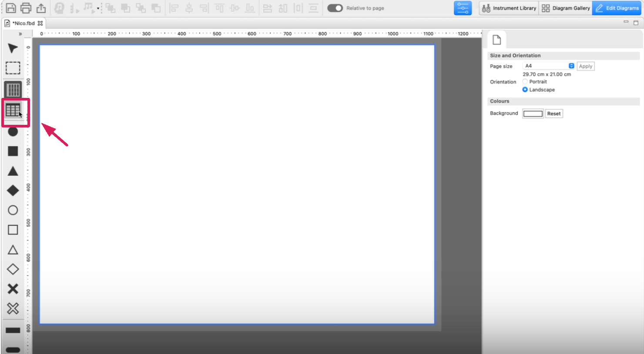Close the *Nico.fbd document tab

coord(40,23)
